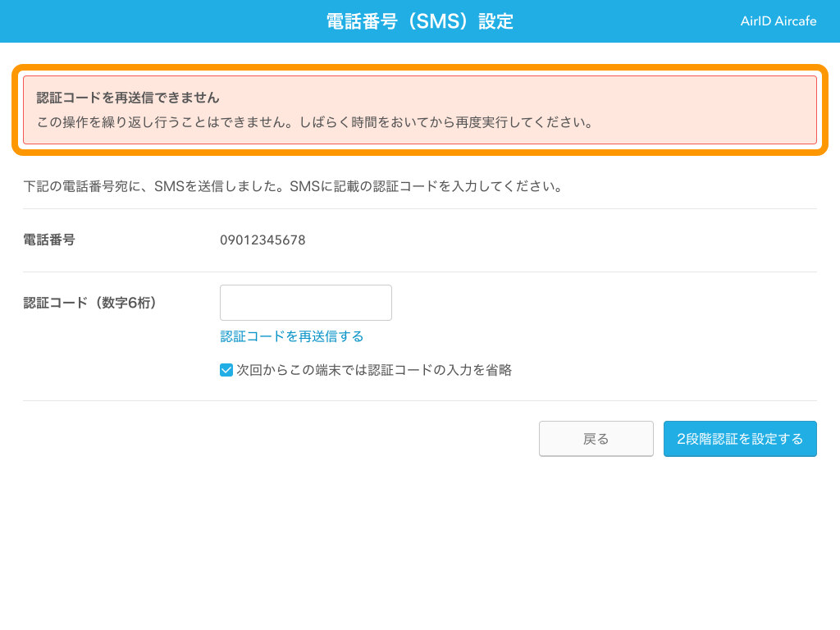This screenshot has height=630, width=840.
Task: Resend the SMS verification code
Action: [x=292, y=336]
